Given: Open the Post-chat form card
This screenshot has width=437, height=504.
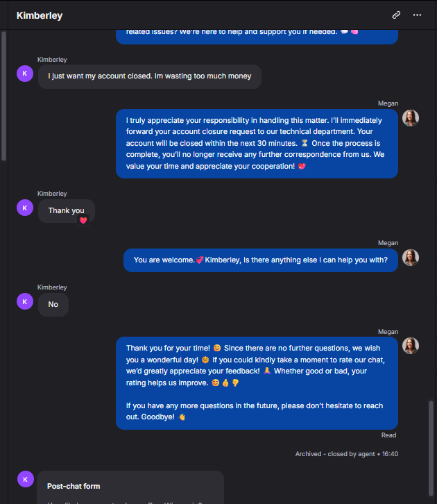Looking at the screenshot, I should pos(130,487).
